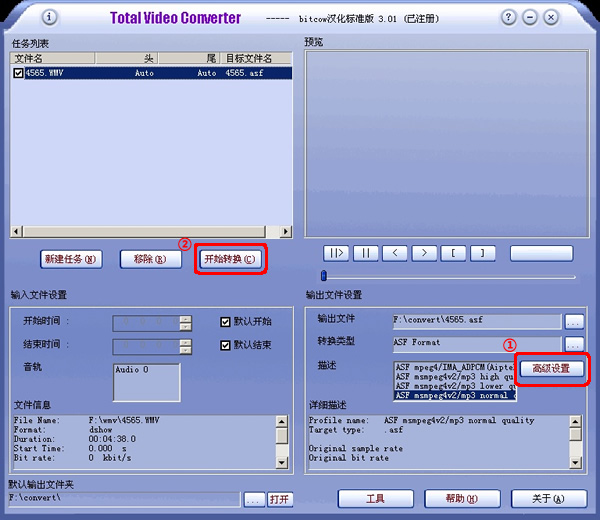Pause the preview playback
600x520 pixels.
coord(365,253)
